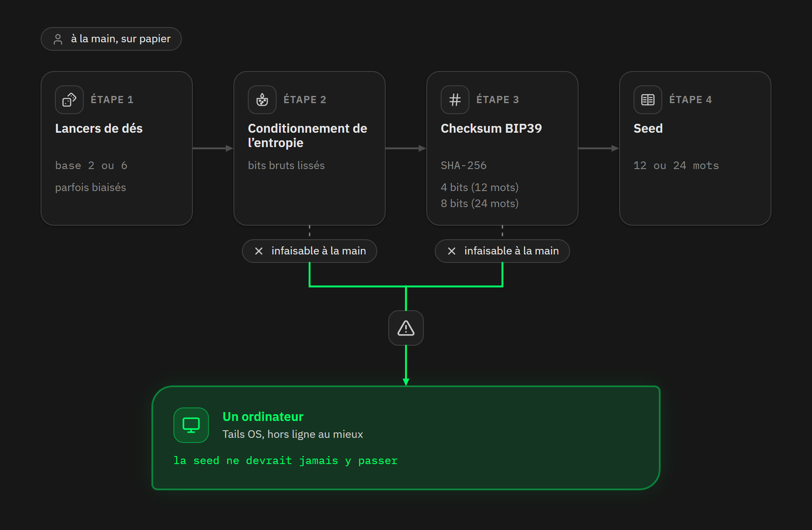812x530 pixels.
Task: Click 'infaisable à la main' text under Conditionnement
Action: coord(318,251)
